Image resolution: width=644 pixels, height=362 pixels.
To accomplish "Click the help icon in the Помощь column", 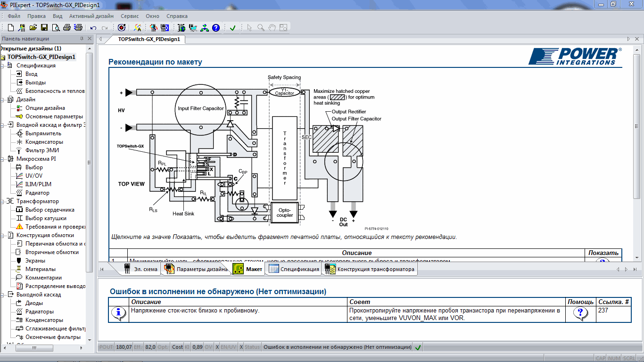I will coord(580,313).
